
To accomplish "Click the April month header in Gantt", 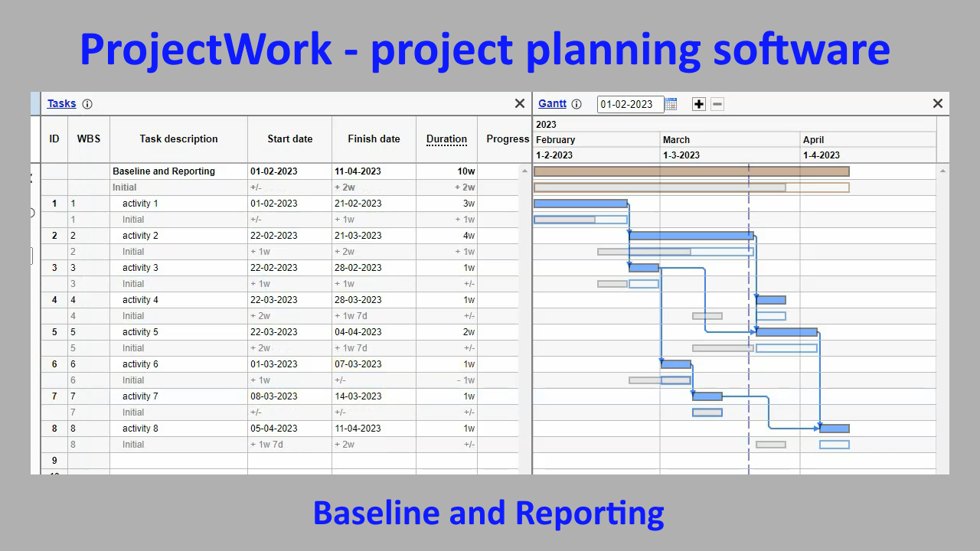I will (x=868, y=140).
